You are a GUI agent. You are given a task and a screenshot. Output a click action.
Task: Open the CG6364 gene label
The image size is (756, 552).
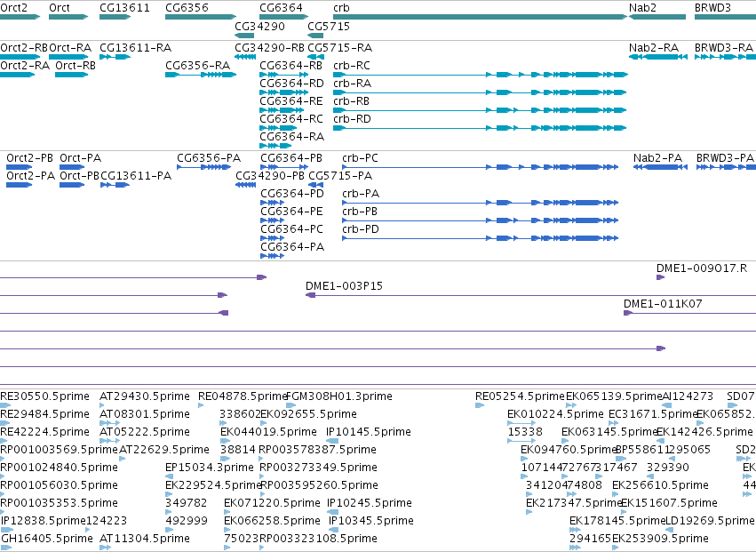281,8
